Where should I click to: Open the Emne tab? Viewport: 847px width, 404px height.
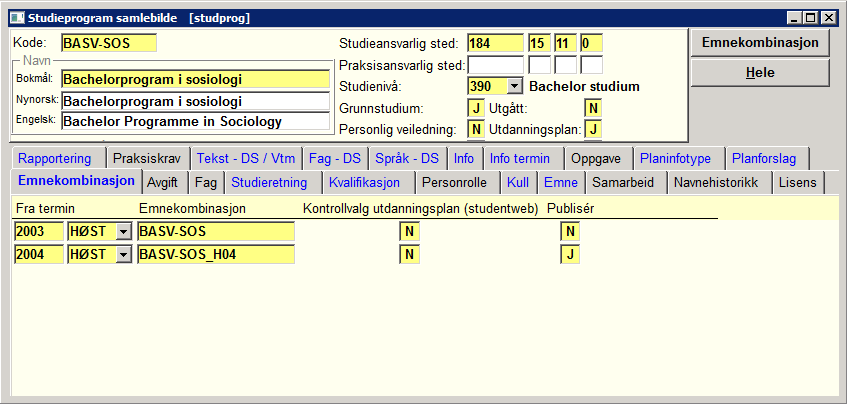click(x=561, y=183)
